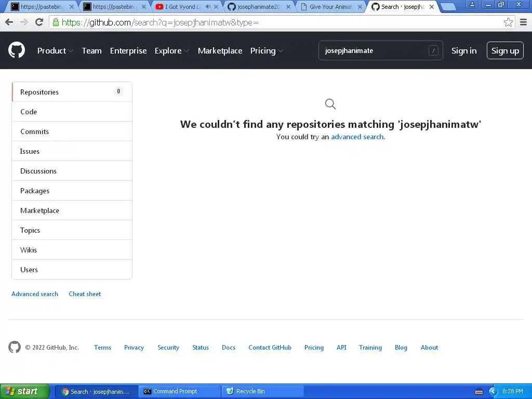Select Users filter in sidebar
The width and height of the screenshot is (532, 399).
(72, 270)
